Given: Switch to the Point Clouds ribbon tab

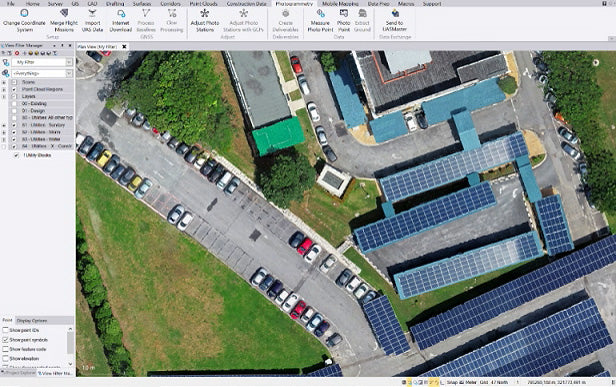Looking at the screenshot, I should pos(204,4).
